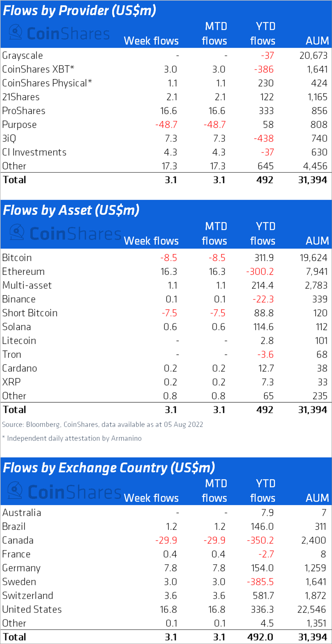
Task: Click the CoinShares logo in the Exchange Country header
Action: click(x=65, y=491)
